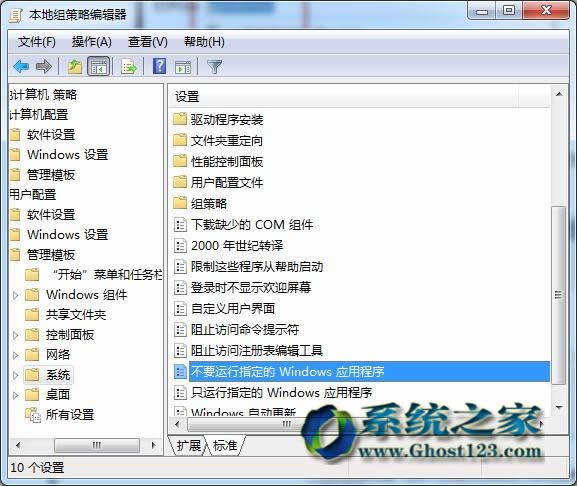Click settings list vertical scrollbar thumb

coord(559,295)
